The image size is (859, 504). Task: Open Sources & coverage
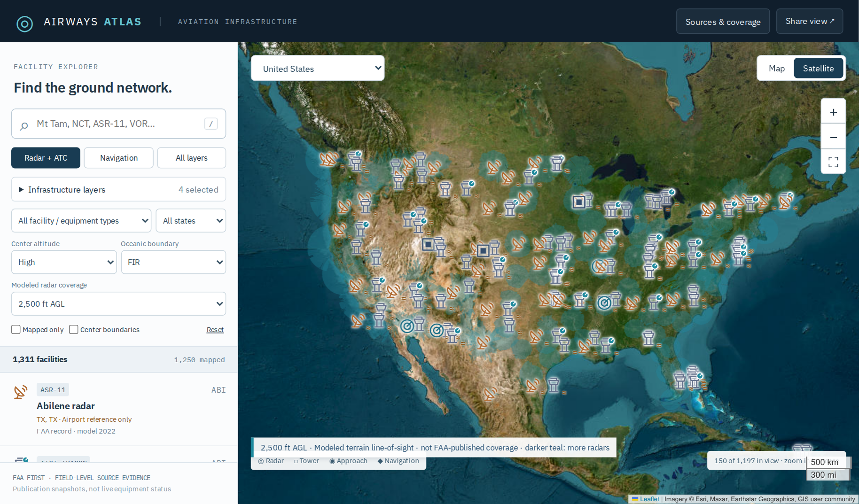(x=723, y=22)
